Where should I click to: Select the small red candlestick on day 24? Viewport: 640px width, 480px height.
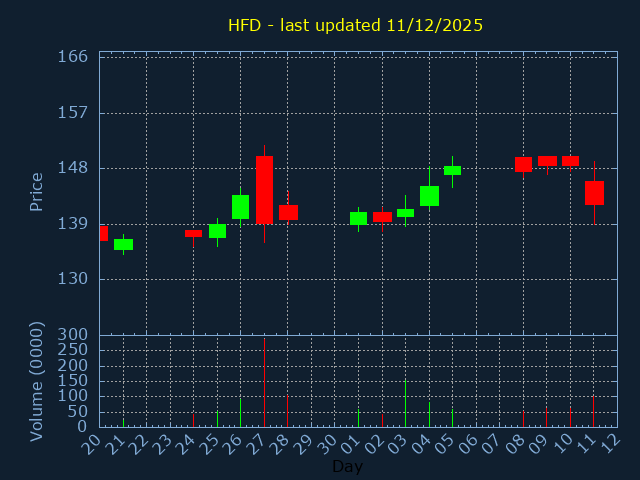point(193,233)
